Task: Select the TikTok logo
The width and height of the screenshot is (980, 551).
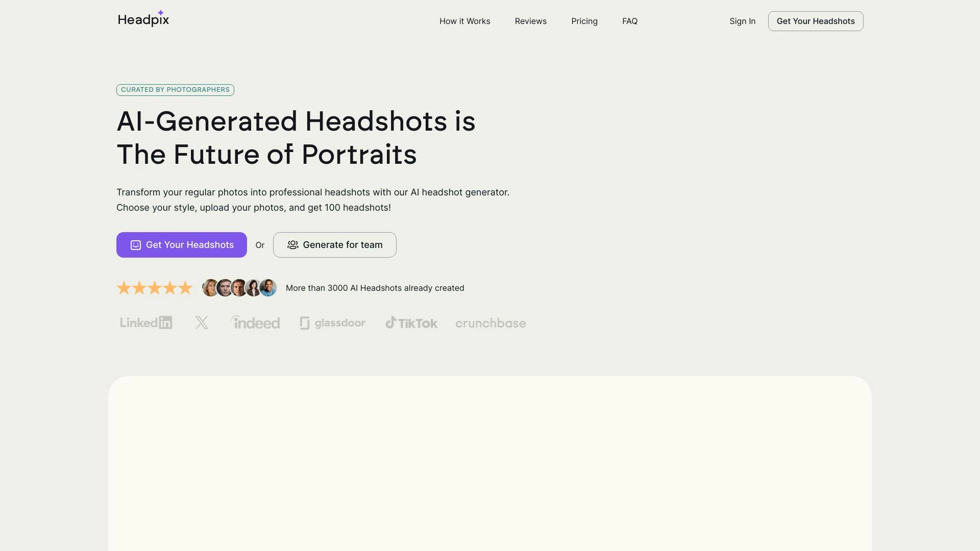Action: click(411, 322)
